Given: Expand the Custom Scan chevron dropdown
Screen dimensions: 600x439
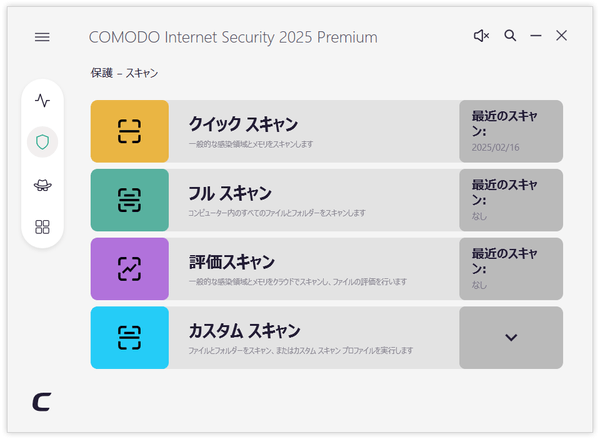Looking at the screenshot, I should click(511, 338).
